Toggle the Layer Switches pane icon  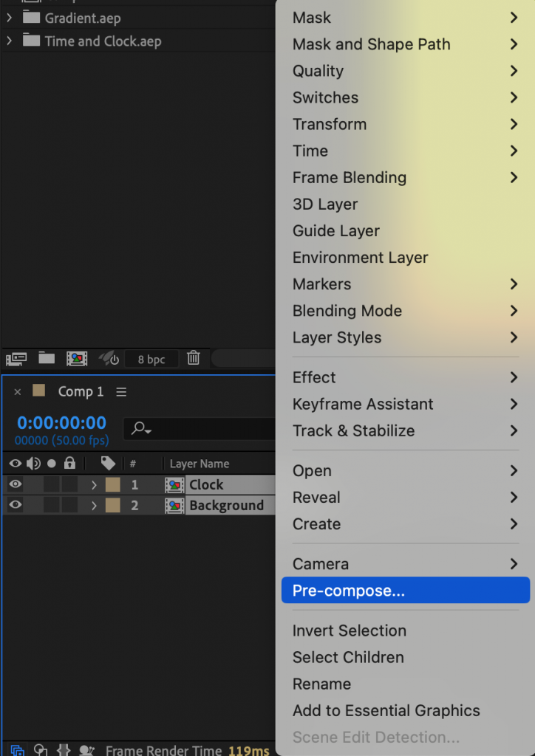pyautogui.click(x=16, y=749)
